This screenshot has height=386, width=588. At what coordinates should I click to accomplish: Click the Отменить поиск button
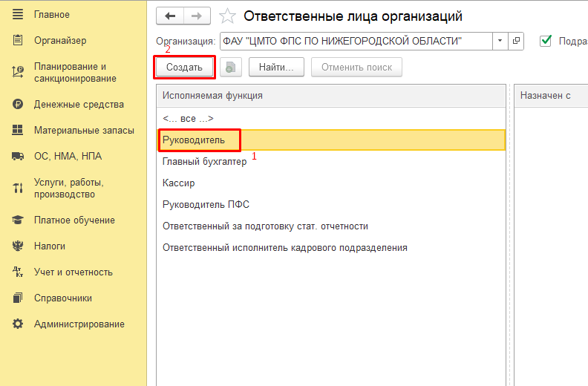(356, 67)
